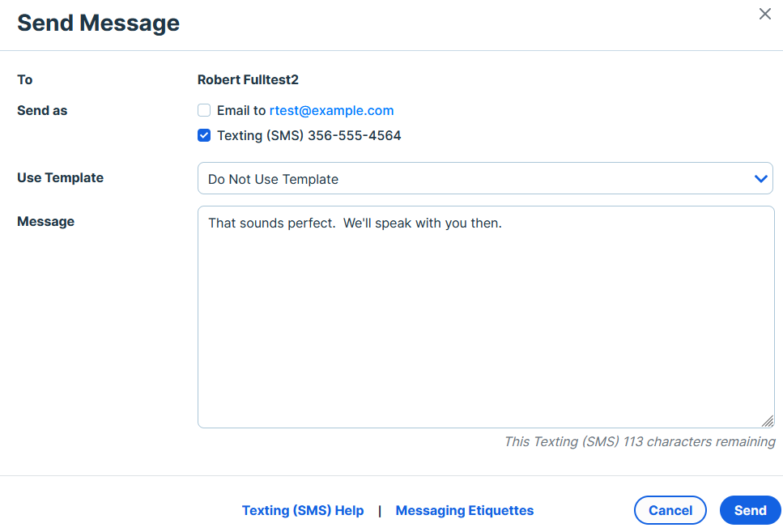Enable the Email to checkbox
The image size is (783, 532).
pos(204,110)
